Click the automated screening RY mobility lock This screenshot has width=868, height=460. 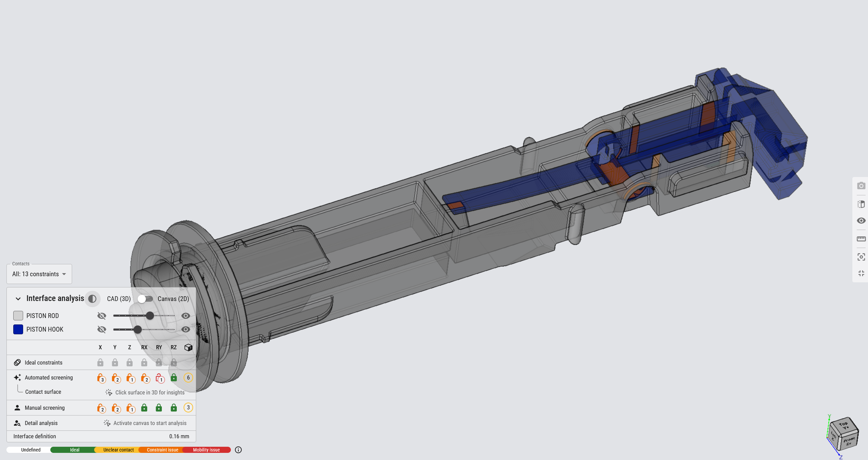point(159,378)
